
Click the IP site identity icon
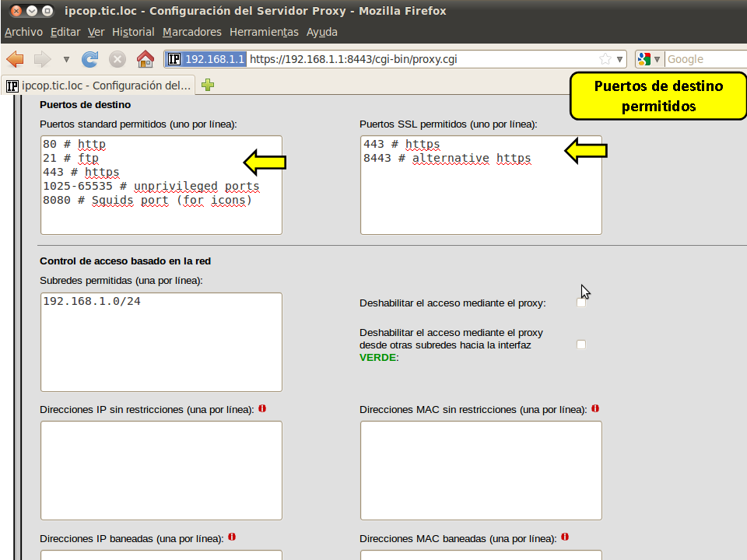pyautogui.click(x=174, y=59)
